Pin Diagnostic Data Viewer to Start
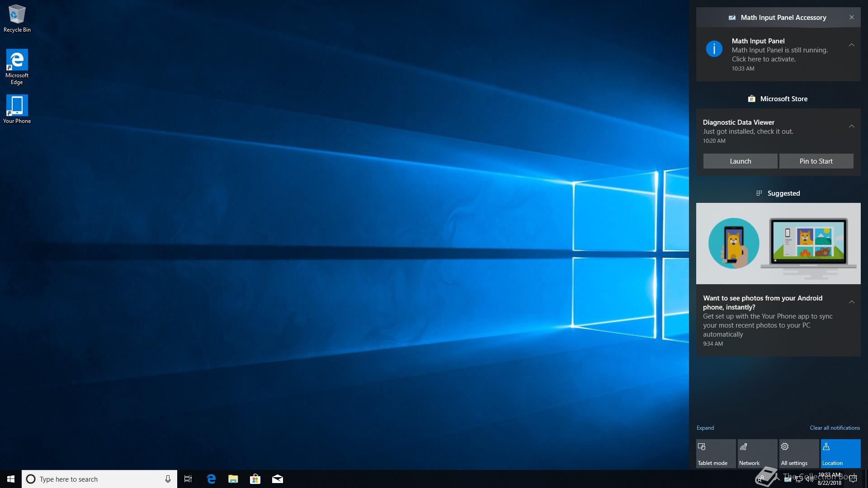 click(x=816, y=161)
